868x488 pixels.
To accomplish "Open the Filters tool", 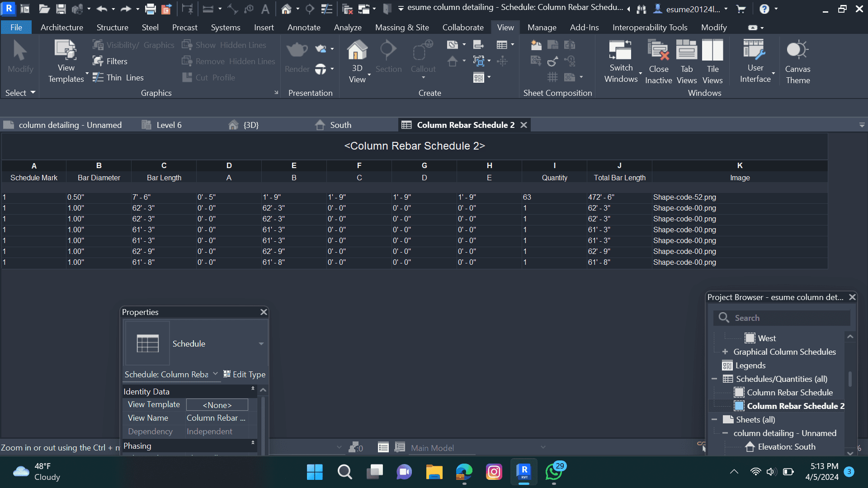I will [x=110, y=61].
